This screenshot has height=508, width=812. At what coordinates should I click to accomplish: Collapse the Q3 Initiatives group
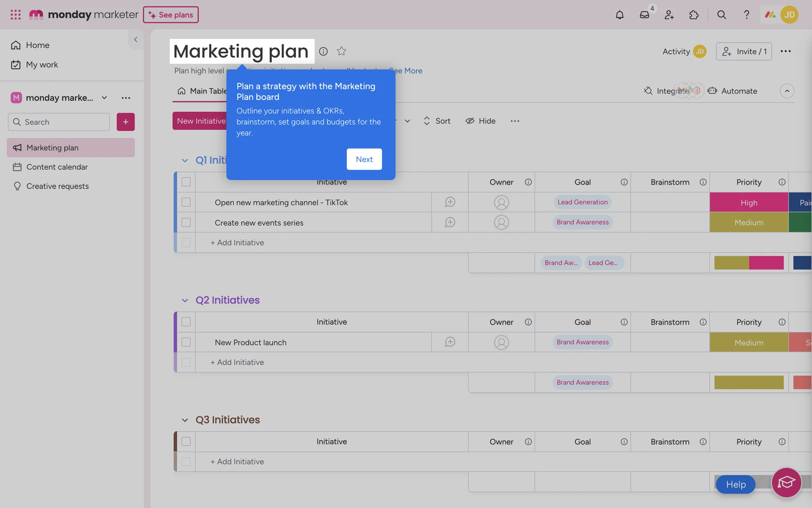(x=185, y=420)
